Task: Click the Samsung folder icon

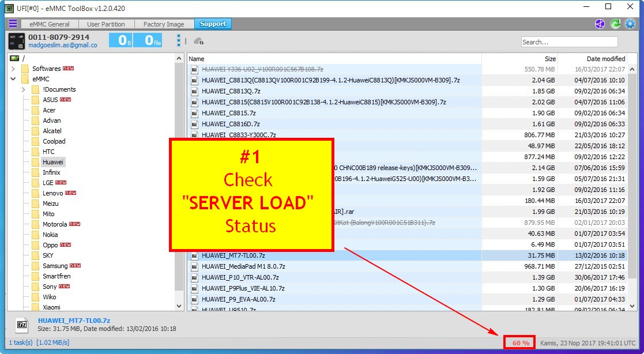Action: [35, 266]
